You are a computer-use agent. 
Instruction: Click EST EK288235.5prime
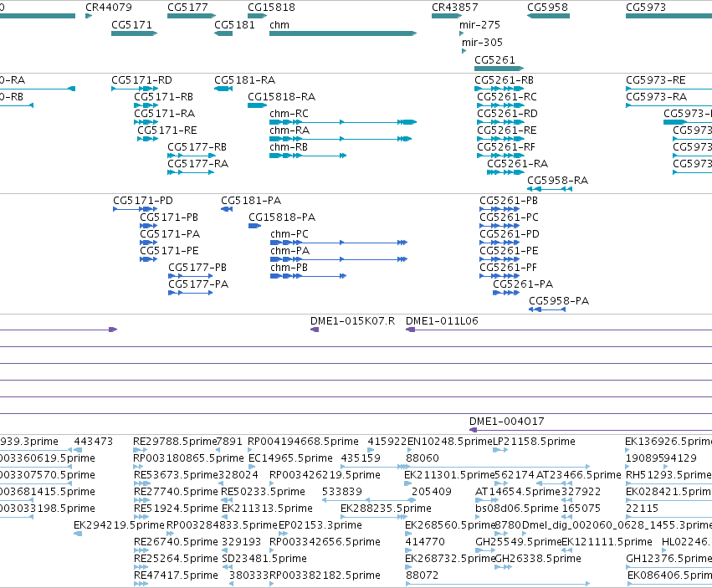tap(386, 509)
